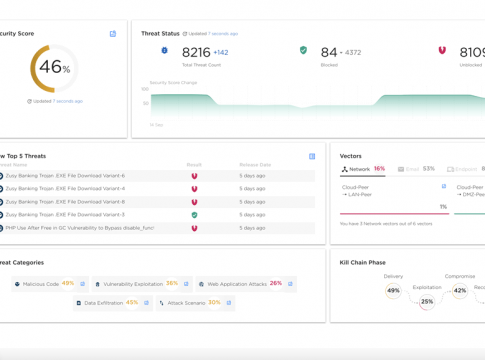Click the Result column header
Image resolution: width=485 pixels, height=360 pixels.
194,165
